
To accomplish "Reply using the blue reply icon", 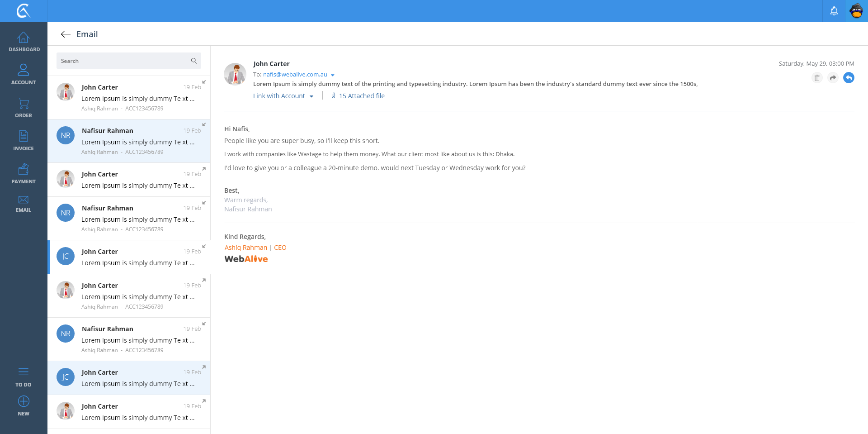I will tap(849, 78).
